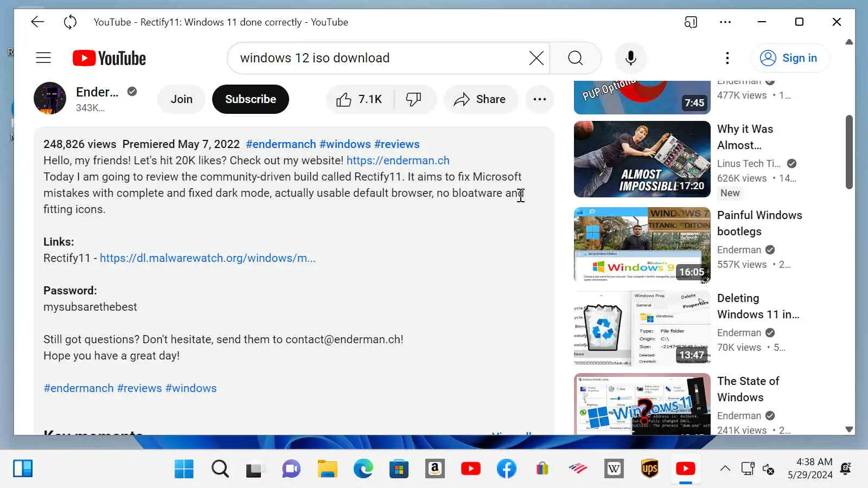Viewport: 868px width, 488px height.
Task: Open the #endermanch hashtag beside the premiere date
Action: click(x=281, y=144)
